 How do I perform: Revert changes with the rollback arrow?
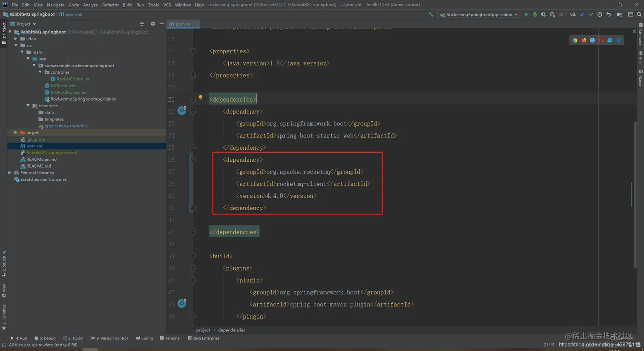(x=609, y=14)
